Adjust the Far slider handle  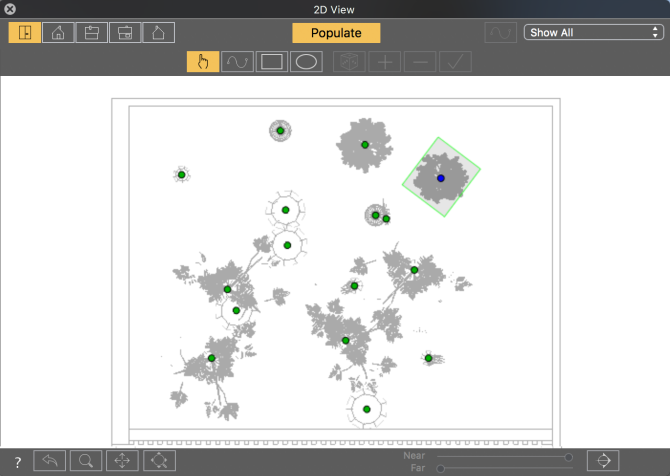441,468
